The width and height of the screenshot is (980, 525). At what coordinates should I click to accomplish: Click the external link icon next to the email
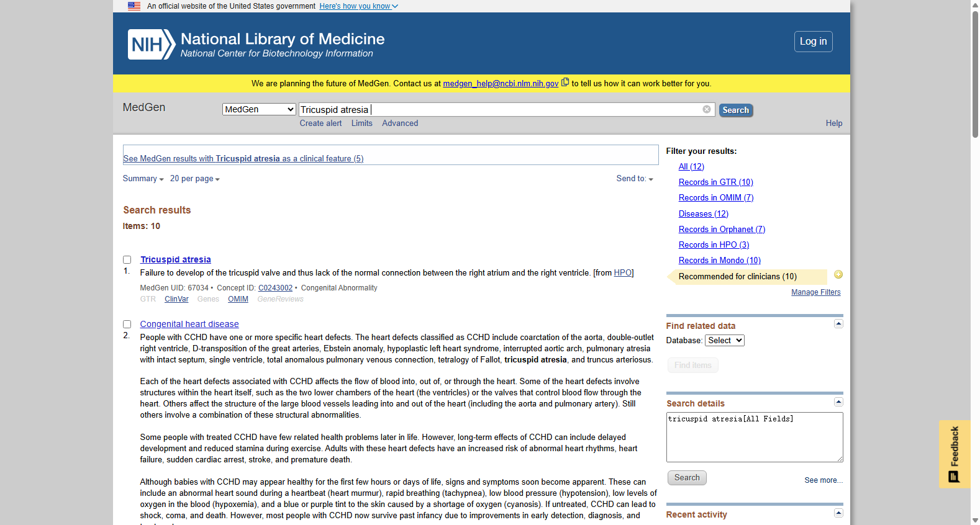(x=565, y=83)
